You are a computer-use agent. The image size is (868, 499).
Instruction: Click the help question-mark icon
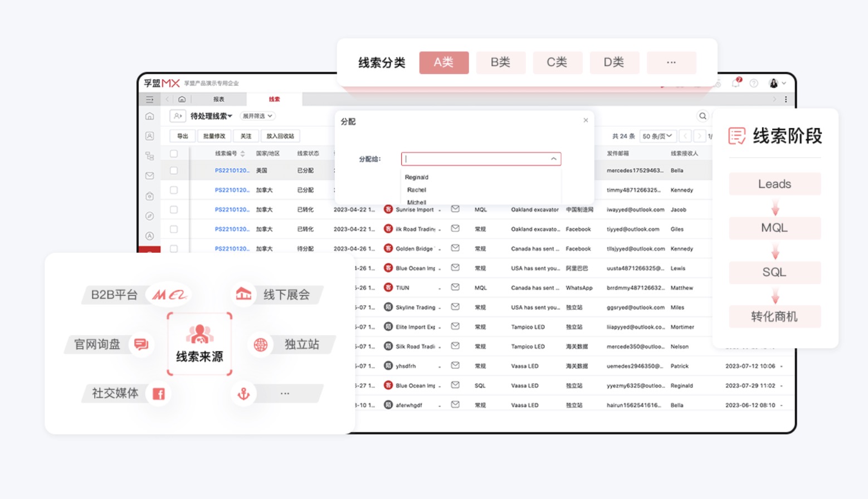754,83
